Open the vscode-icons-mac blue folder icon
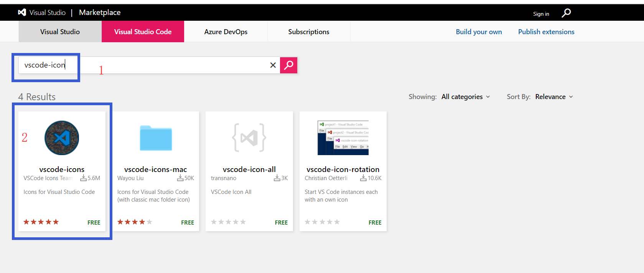This screenshot has width=644, height=273. tap(156, 138)
